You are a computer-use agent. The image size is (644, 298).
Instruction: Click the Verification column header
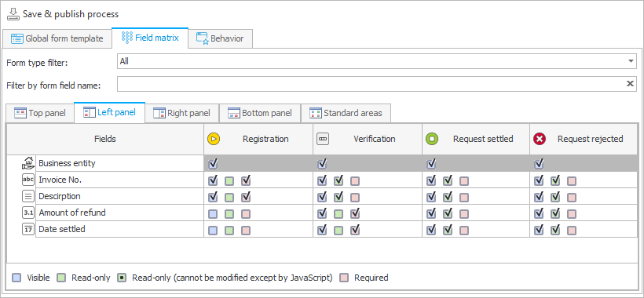(x=368, y=139)
